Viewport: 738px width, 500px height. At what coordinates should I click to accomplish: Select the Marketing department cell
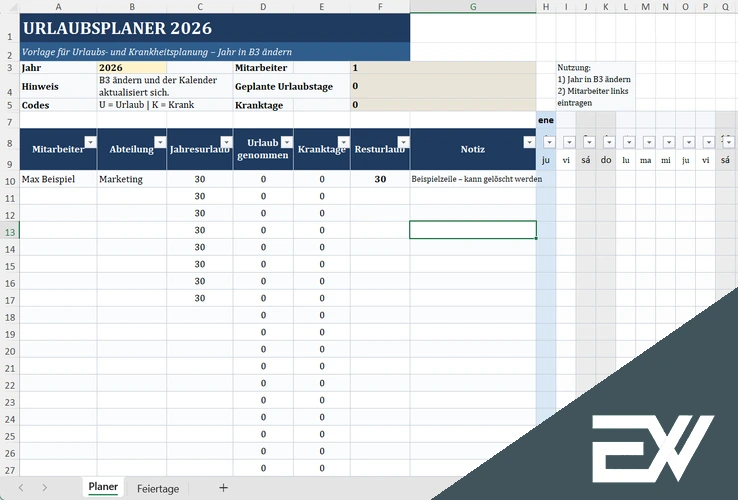coord(132,179)
